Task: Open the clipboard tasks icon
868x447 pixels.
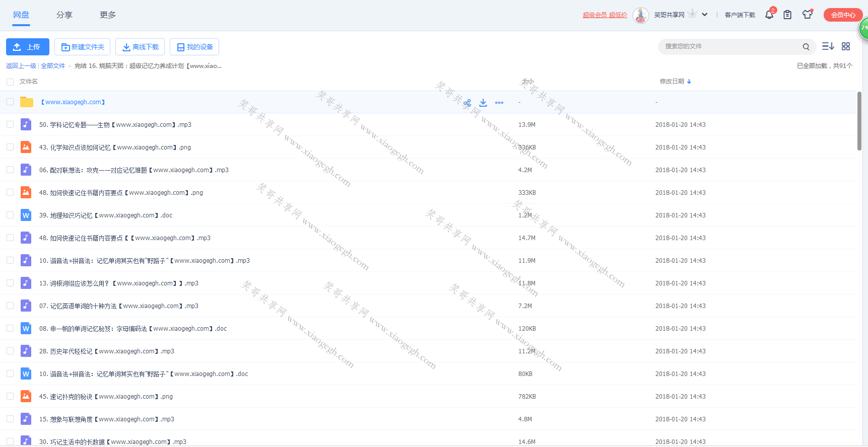Action: [787, 15]
